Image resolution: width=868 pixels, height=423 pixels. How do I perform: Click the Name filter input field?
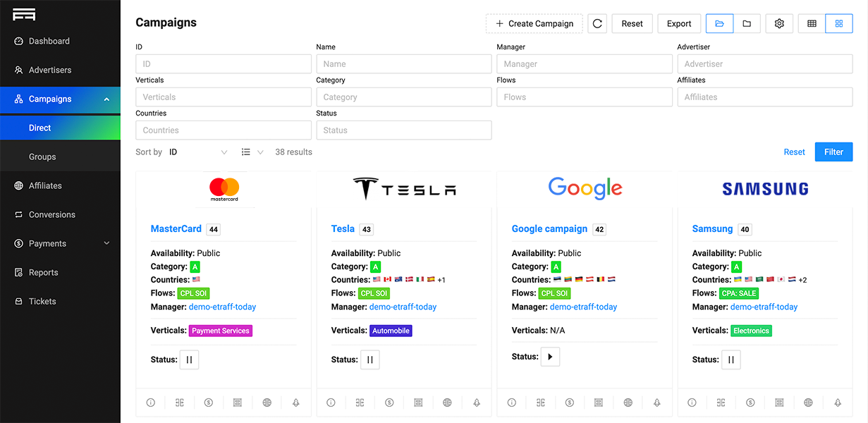click(403, 64)
